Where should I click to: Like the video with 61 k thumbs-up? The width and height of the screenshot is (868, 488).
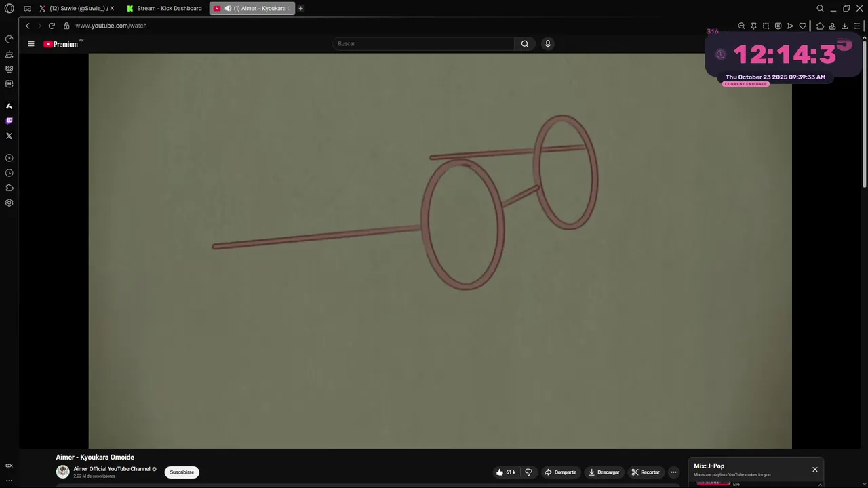pyautogui.click(x=506, y=472)
